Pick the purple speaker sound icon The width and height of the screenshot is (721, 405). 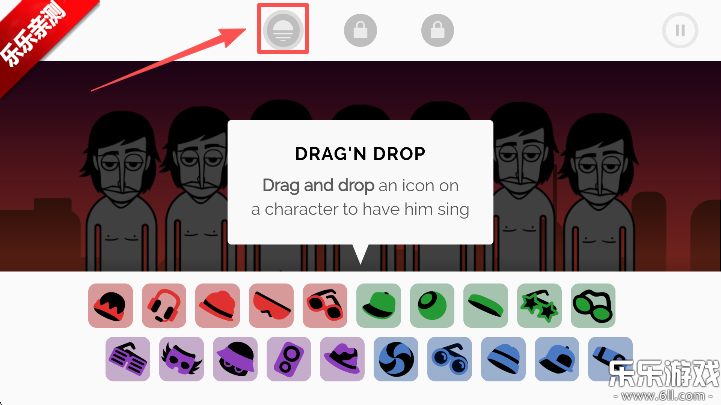[x=289, y=359]
